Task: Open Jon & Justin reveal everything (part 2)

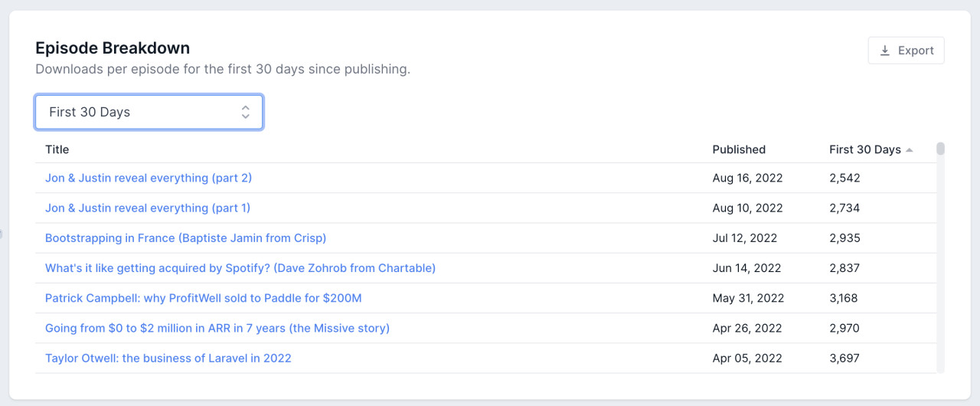Action: click(x=149, y=178)
